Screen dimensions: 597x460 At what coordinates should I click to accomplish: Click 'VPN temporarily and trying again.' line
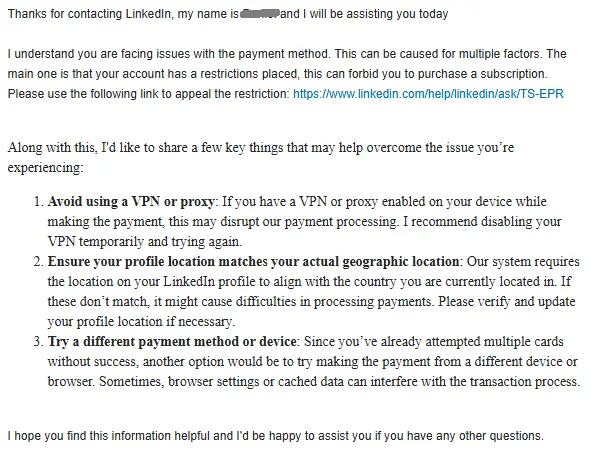[x=145, y=242]
